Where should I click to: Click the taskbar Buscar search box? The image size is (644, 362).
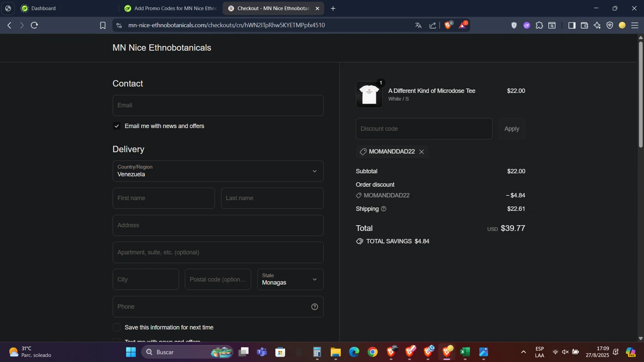pos(188,352)
